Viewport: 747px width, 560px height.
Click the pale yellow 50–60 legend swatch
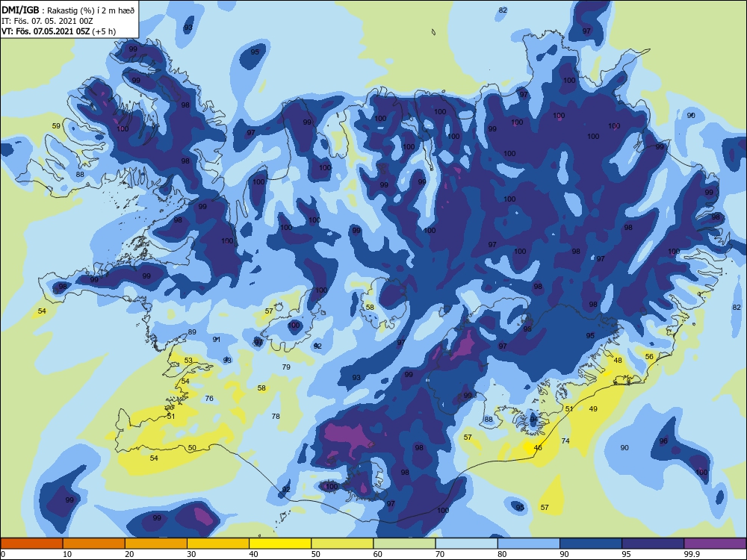342,544
